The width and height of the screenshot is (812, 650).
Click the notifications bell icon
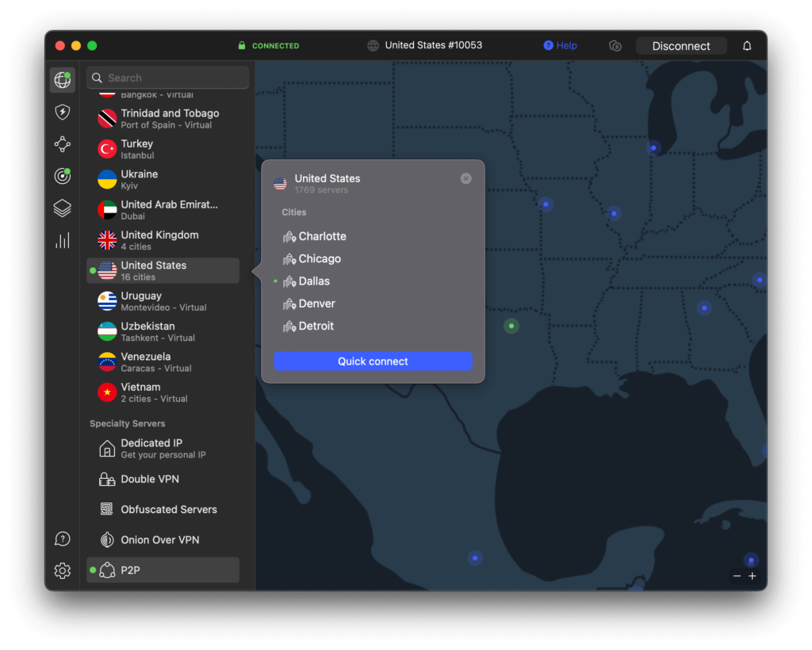coord(747,45)
